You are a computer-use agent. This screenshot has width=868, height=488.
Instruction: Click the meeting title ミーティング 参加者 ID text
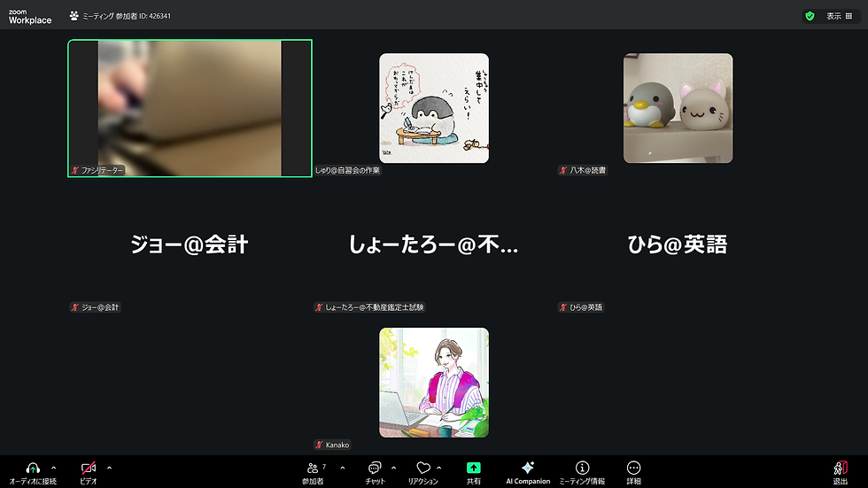point(127,16)
